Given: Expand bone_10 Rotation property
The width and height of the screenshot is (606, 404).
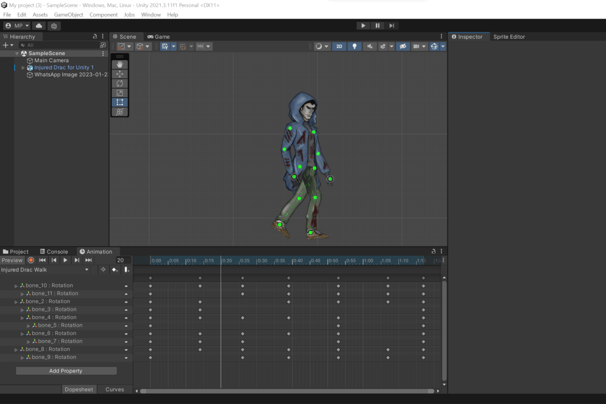Looking at the screenshot, I should (x=16, y=286).
